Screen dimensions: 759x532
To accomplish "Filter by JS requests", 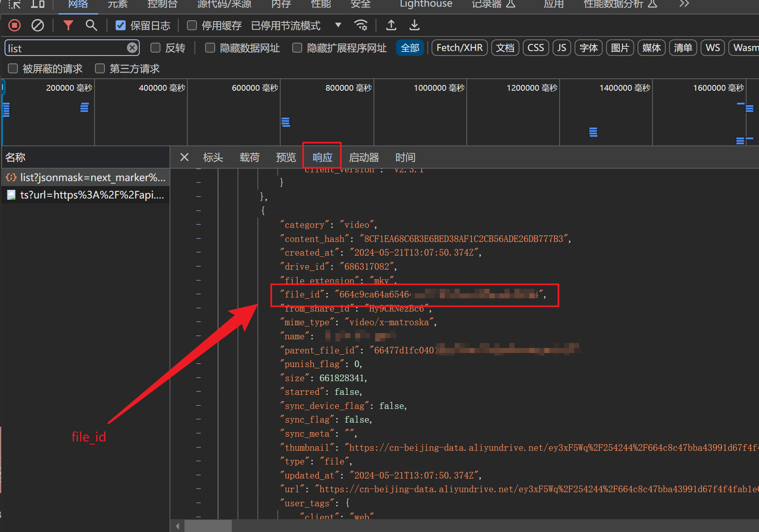I will [562, 48].
